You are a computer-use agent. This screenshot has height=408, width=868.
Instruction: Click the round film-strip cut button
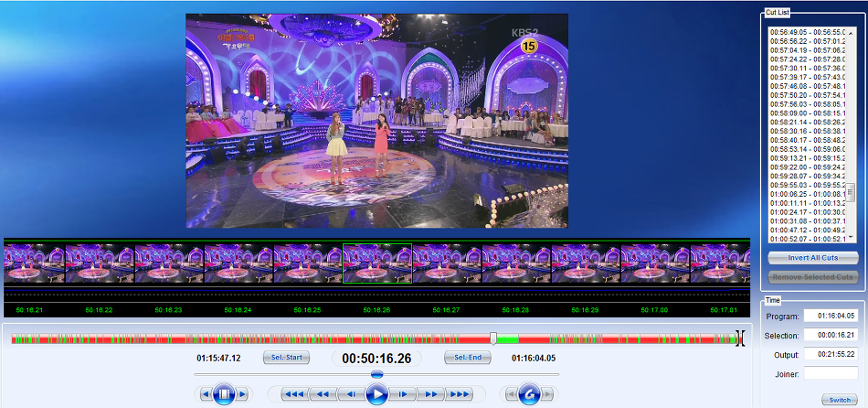click(224, 394)
